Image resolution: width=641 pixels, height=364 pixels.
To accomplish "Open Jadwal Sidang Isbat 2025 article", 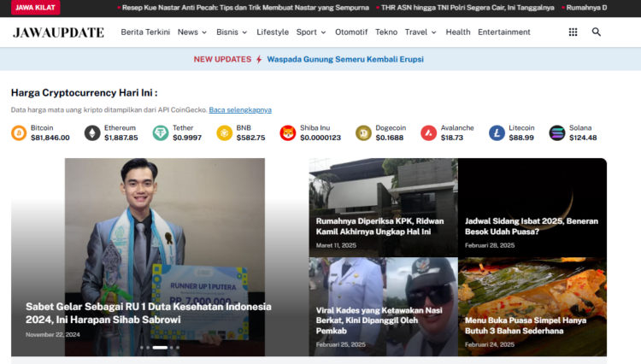I will (532, 226).
